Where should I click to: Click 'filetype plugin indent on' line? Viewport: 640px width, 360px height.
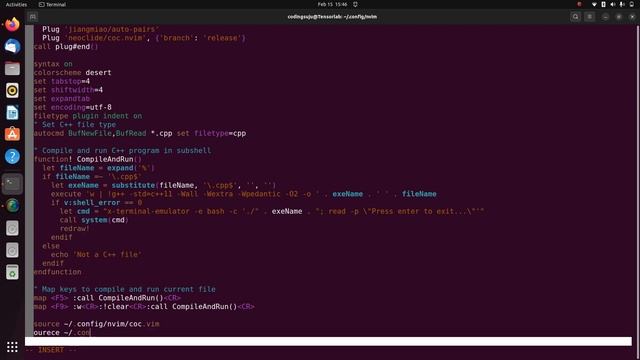[88, 116]
